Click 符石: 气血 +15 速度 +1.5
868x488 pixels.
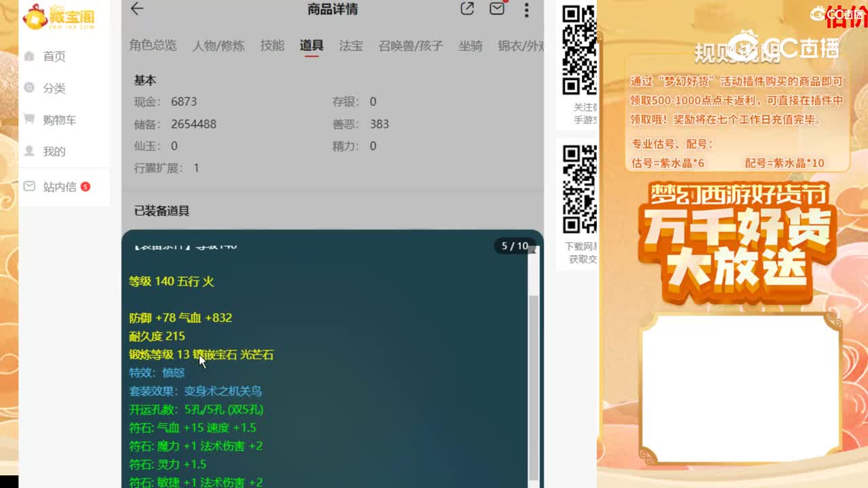[x=193, y=428]
